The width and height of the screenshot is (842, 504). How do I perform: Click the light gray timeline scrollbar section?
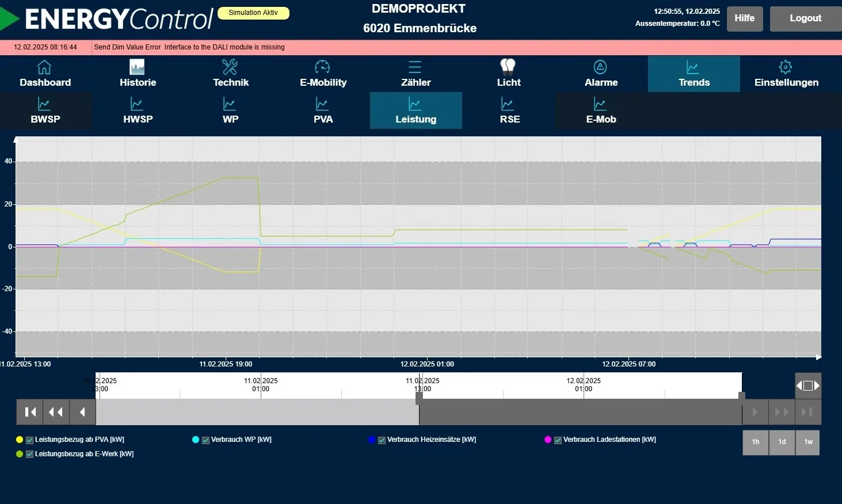point(257,412)
